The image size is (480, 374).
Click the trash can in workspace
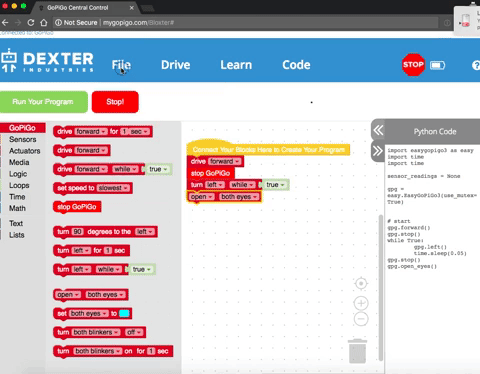pos(357,351)
